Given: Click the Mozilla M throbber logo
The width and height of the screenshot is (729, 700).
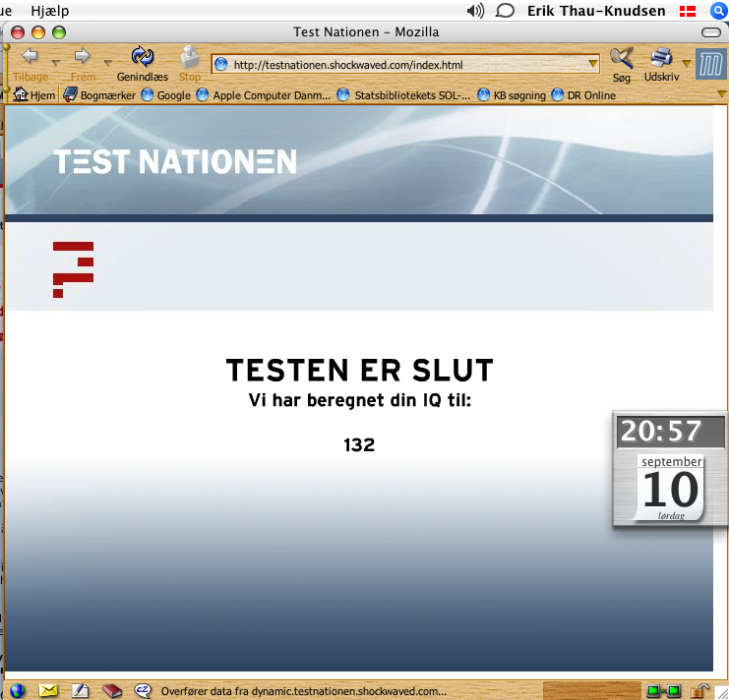Looking at the screenshot, I should click(711, 64).
